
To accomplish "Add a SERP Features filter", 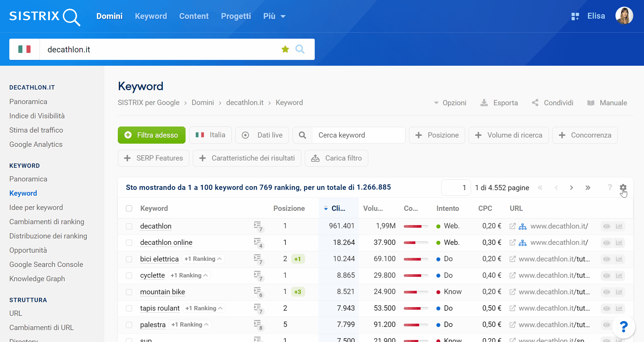I will click(154, 158).
